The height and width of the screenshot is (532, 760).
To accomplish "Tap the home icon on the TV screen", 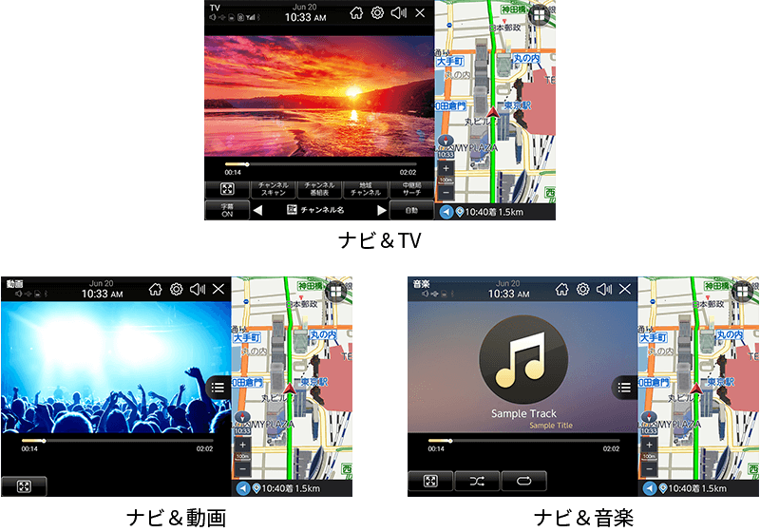I will click(x=356, y=13).
